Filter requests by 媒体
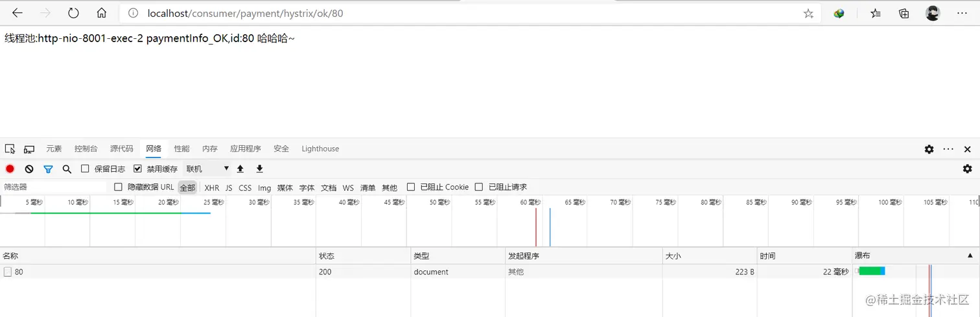This screenshot has width=980, height=317. point(285,187)
